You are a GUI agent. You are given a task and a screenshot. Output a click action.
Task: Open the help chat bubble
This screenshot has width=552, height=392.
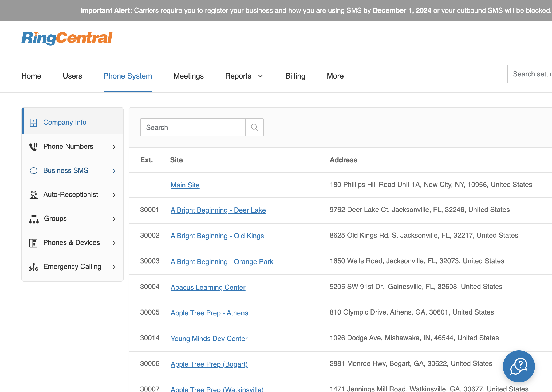pyautogui.click(x=519, y=366)
